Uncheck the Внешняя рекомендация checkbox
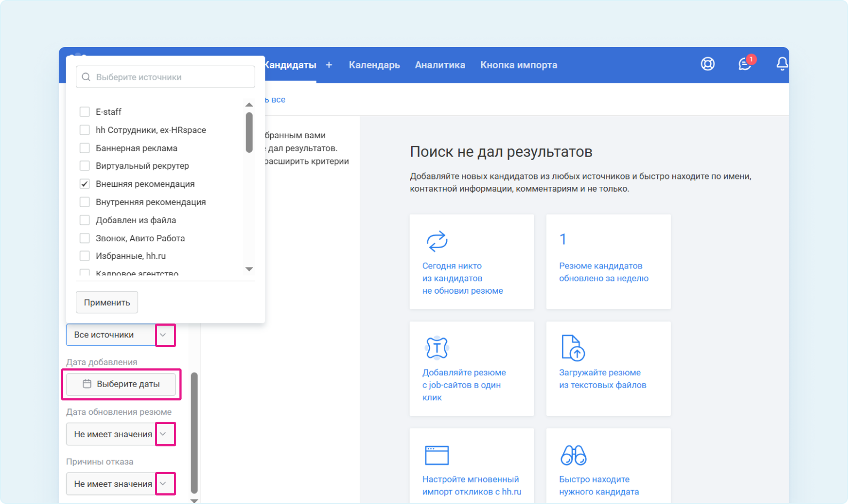The image size is (848, 504). pyautogui.click(x=84, y=184)
